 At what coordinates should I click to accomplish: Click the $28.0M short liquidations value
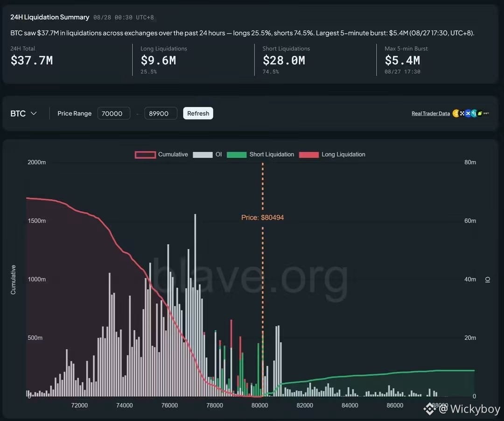tap(284, 60)
